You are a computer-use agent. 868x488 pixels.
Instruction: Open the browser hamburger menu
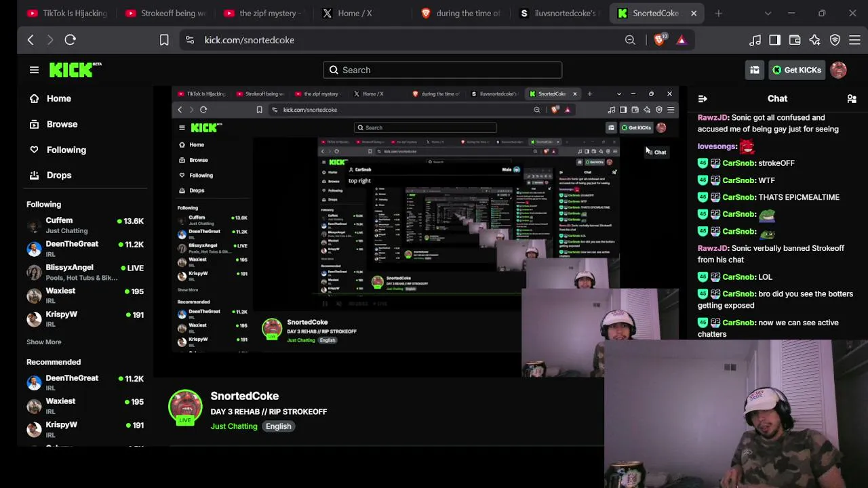(854, 40)
